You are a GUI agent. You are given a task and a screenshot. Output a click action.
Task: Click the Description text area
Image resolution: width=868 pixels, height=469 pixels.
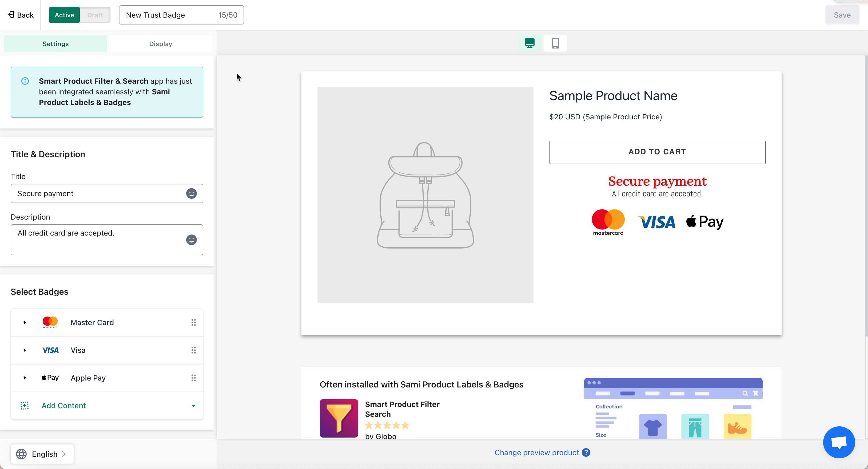click(x=107, y=240)
